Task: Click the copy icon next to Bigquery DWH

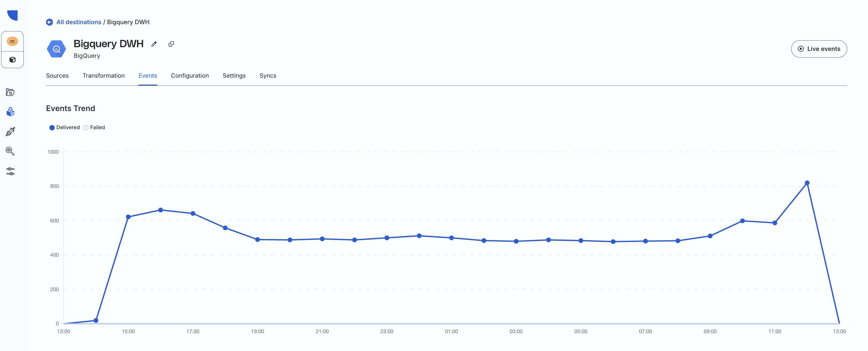Action: [x=171, y=44]
